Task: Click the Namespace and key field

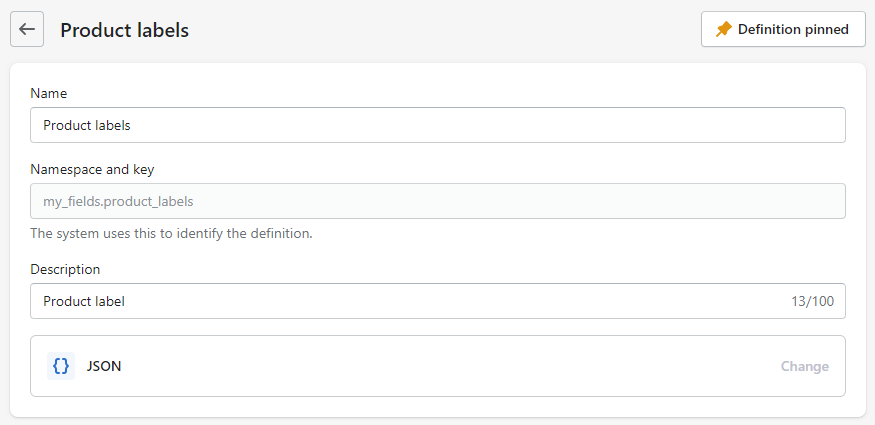Action: pos(438,201)
